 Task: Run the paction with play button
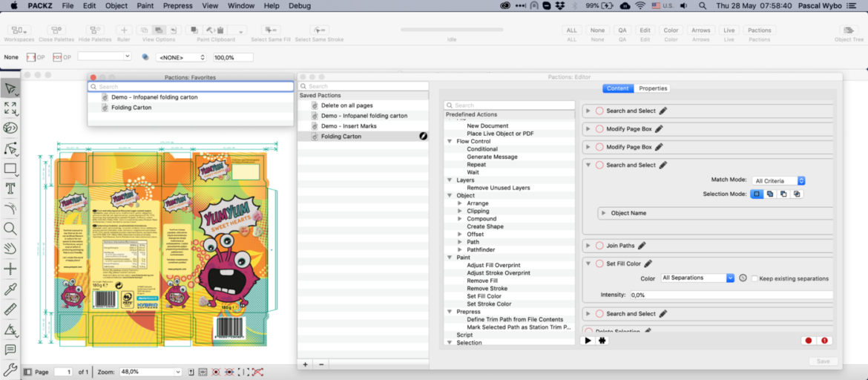(588, 341)
